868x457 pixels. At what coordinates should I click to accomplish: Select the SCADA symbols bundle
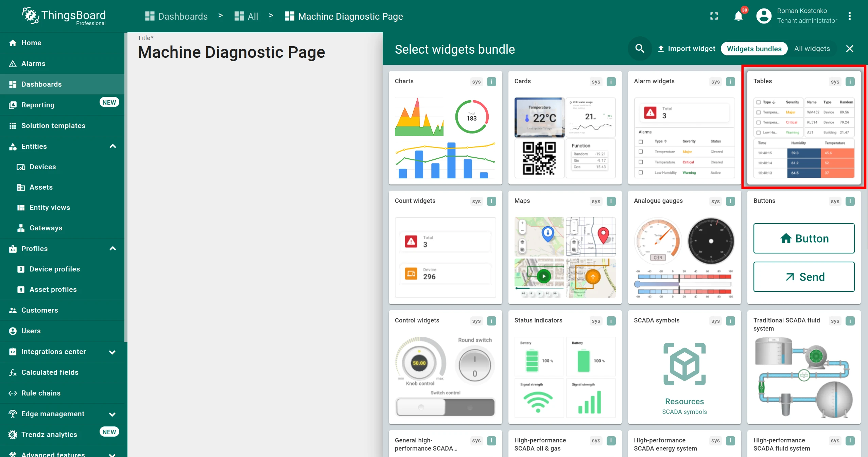(x=684, y=367)
